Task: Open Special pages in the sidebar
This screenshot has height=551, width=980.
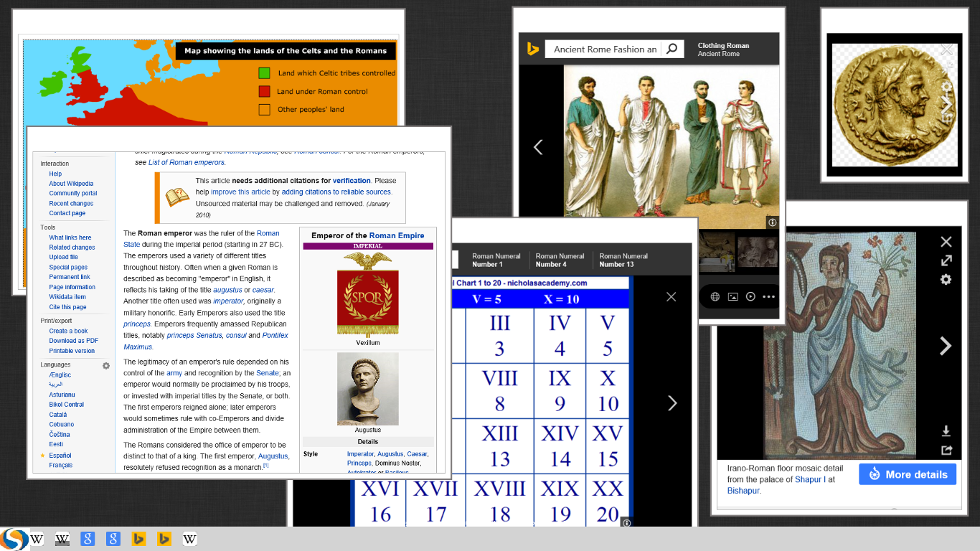Action: point(68,267)
